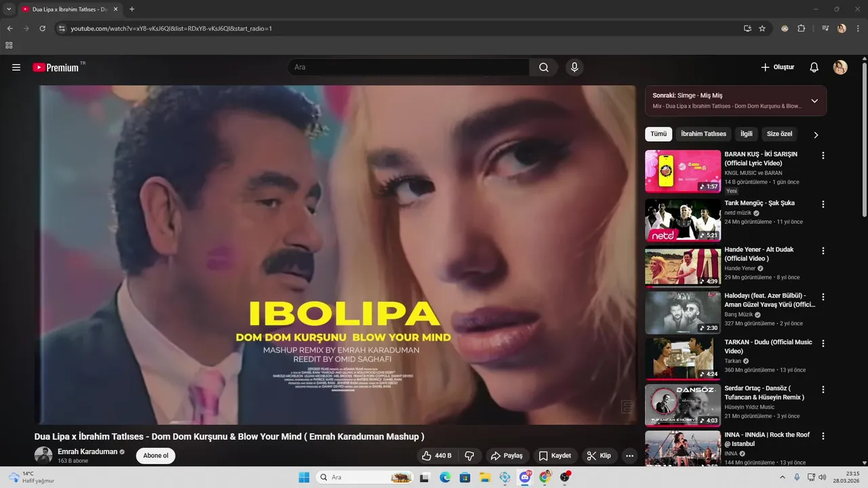Open weather widget showing 14°C
Image resolution: width=868 pixels, height=488 pixels.
[31, 477]
